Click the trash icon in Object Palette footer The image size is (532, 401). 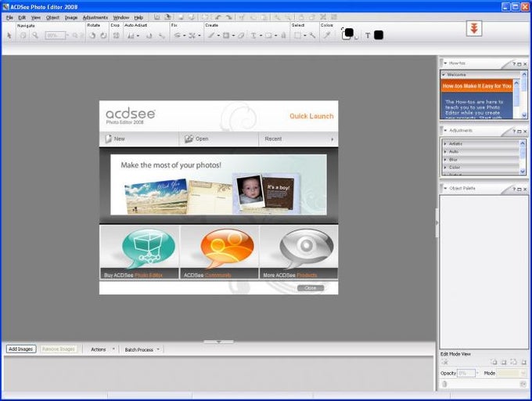pyautogui.click(x=444, y=384)
